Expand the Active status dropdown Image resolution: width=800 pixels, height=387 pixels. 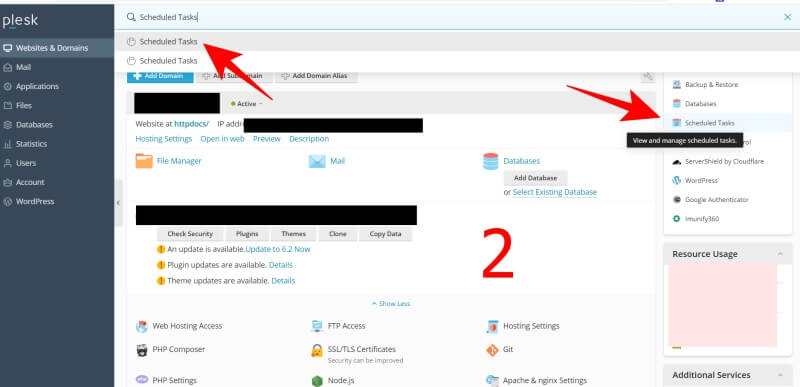point(246,104)
